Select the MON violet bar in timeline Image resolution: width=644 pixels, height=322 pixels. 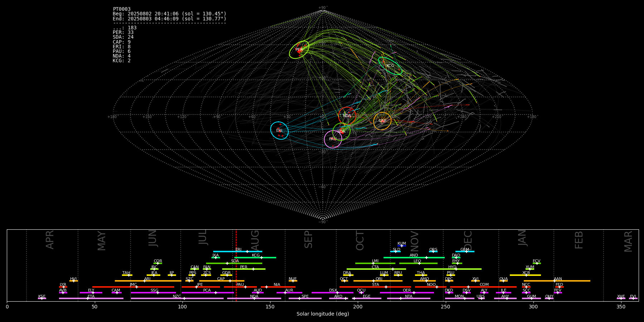click(x=459, y=298)
